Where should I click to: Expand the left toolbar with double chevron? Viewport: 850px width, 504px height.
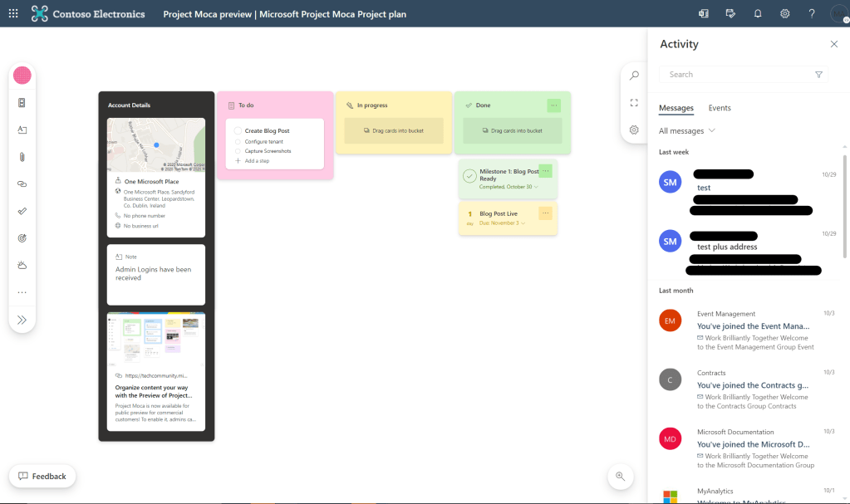(x=22, y=320)
